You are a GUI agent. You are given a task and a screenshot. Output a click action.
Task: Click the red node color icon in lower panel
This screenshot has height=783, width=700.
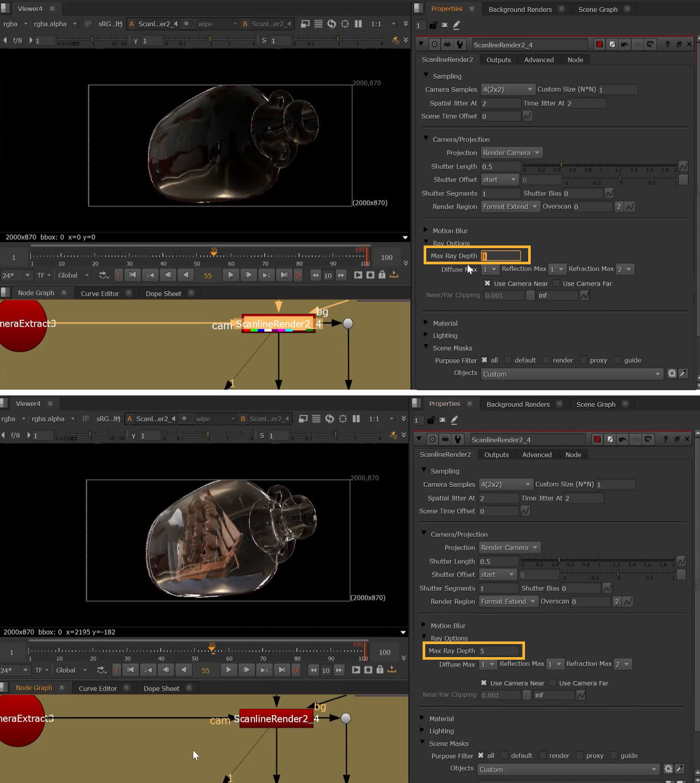(x=597, y=439)
